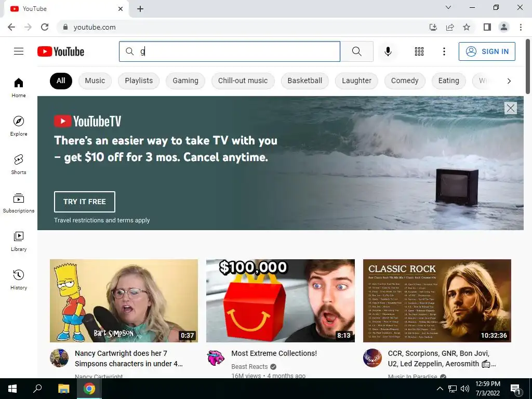Click the SIGN IN button

pos(487,51)
